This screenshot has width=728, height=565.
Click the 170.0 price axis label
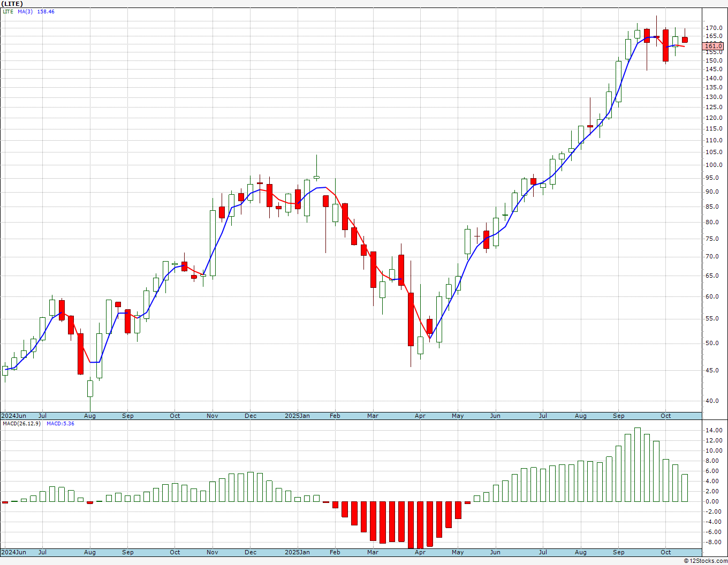pos(714,28)
